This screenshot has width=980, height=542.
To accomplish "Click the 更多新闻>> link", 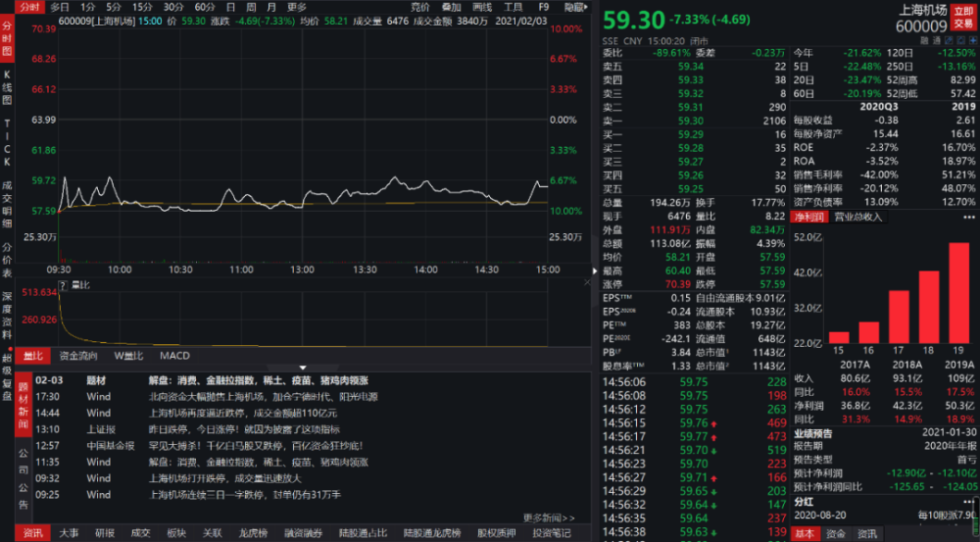I will click(x=549, y=517).
